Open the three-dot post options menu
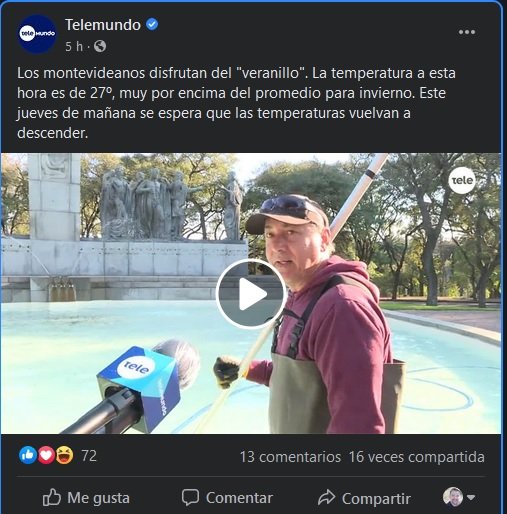The width and height of the screenshot is (507, 514). point(466,32)
